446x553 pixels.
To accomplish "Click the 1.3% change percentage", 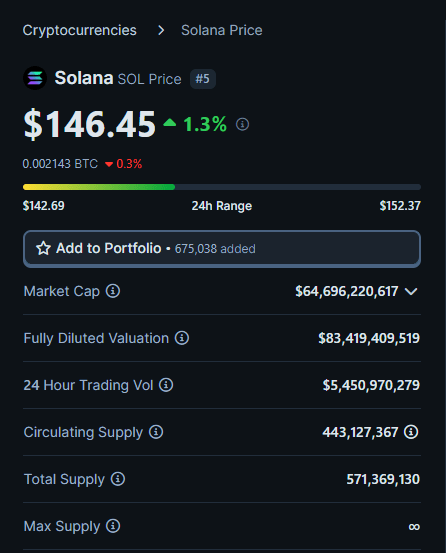I will [205, 124].
